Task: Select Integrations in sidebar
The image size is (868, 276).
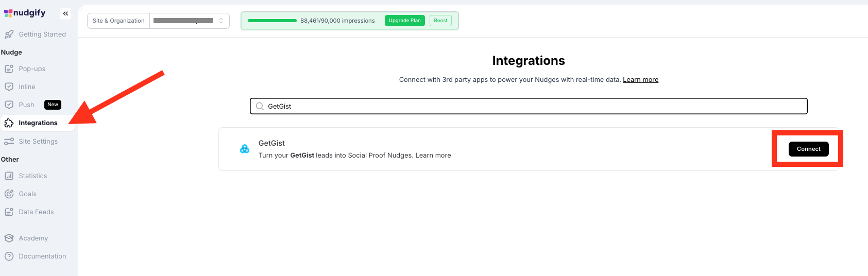Action: 38,123
